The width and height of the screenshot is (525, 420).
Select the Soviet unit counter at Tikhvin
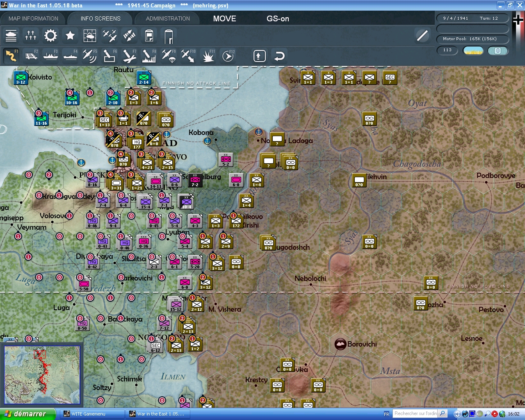point(359,180)
